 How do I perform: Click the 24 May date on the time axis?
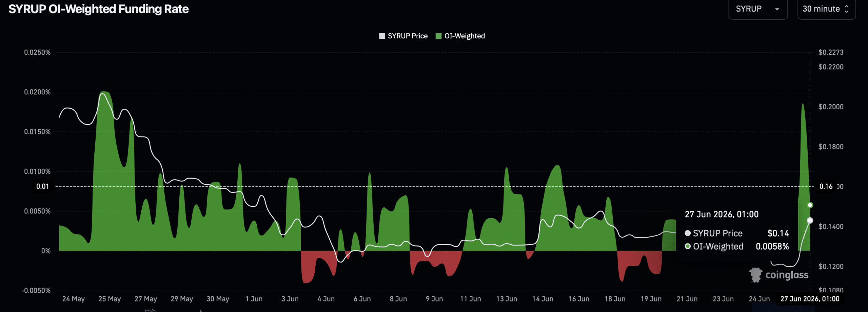click(73, 299)
